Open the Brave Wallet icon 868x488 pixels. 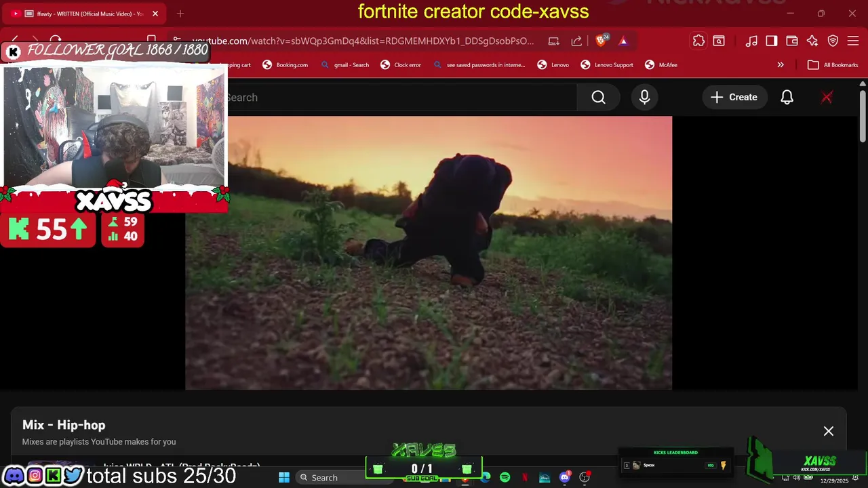coord(792,41)
